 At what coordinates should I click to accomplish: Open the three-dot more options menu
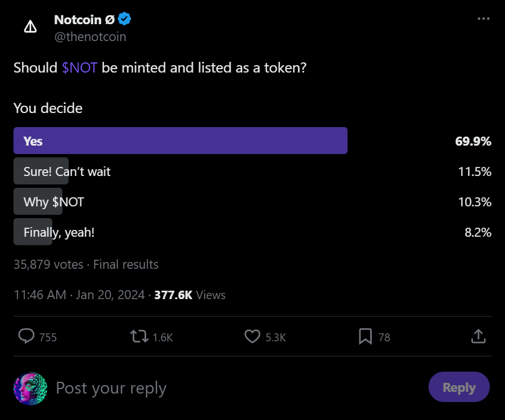(483, 19)
